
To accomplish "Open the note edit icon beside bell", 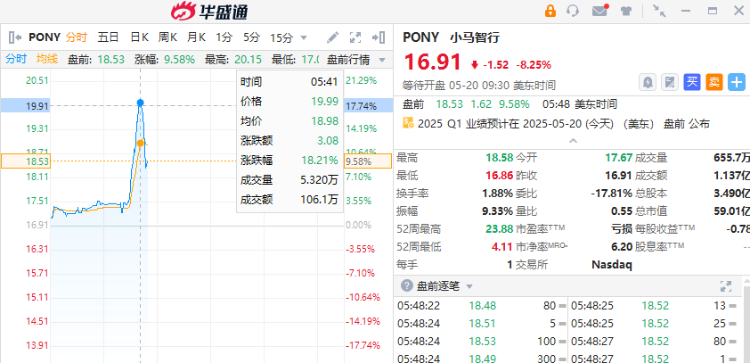I will 670,82.
